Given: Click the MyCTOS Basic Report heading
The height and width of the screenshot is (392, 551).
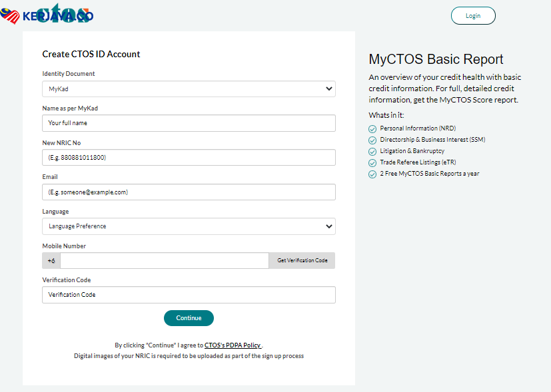Looking at the screenshot, I should point(436,59).
